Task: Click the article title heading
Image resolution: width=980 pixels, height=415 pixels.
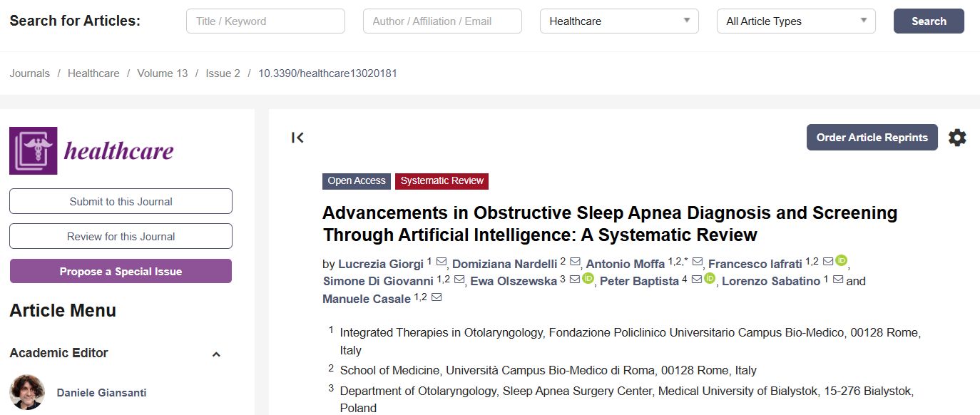Action: pos(610,224)
